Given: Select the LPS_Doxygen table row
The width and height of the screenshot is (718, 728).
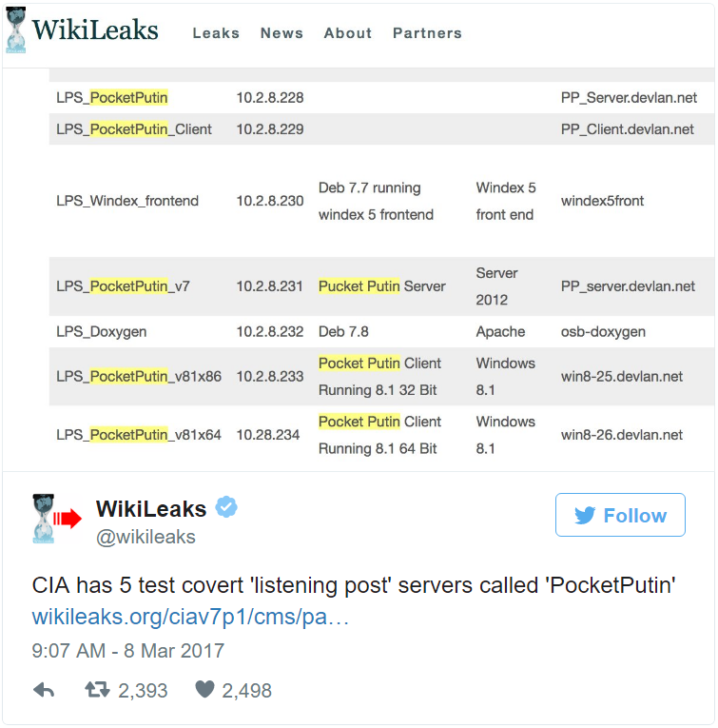Looking at the screenshot, I should tap(102, 332).
